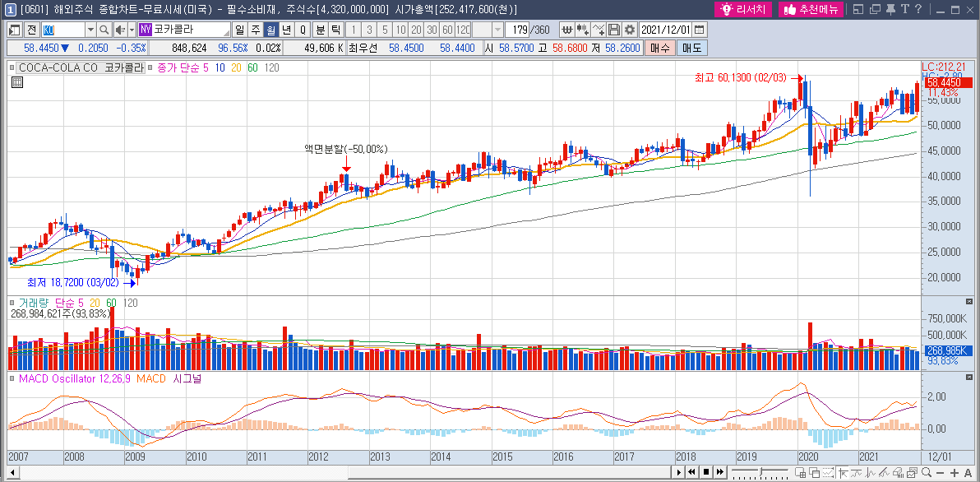Click rewind on chart replay controls
Screen dimensions: 980x482
click(692, 472)
